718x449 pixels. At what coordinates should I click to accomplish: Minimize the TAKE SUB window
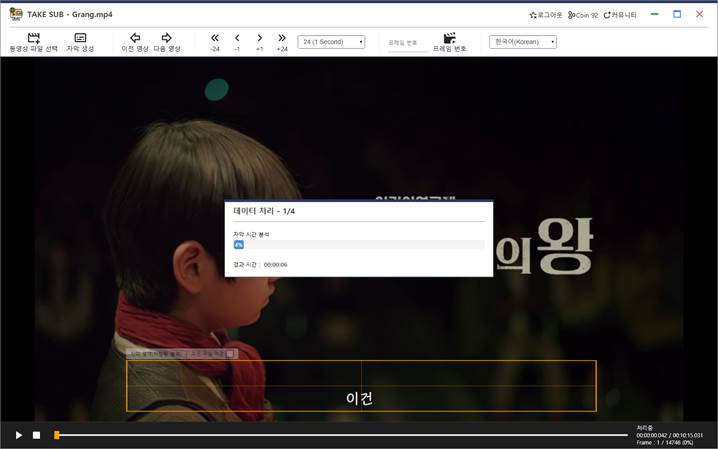(x=655, y=14)
